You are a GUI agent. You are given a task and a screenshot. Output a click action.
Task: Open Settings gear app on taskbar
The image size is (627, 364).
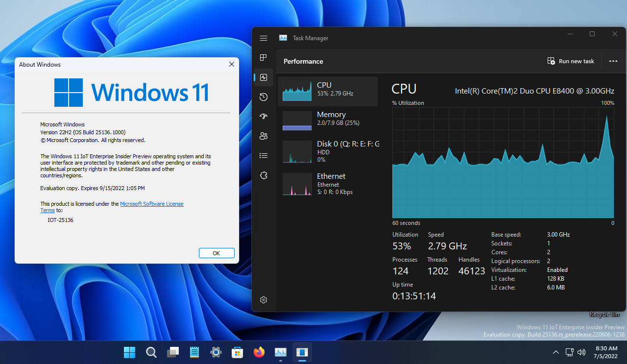tap(216, 352)
